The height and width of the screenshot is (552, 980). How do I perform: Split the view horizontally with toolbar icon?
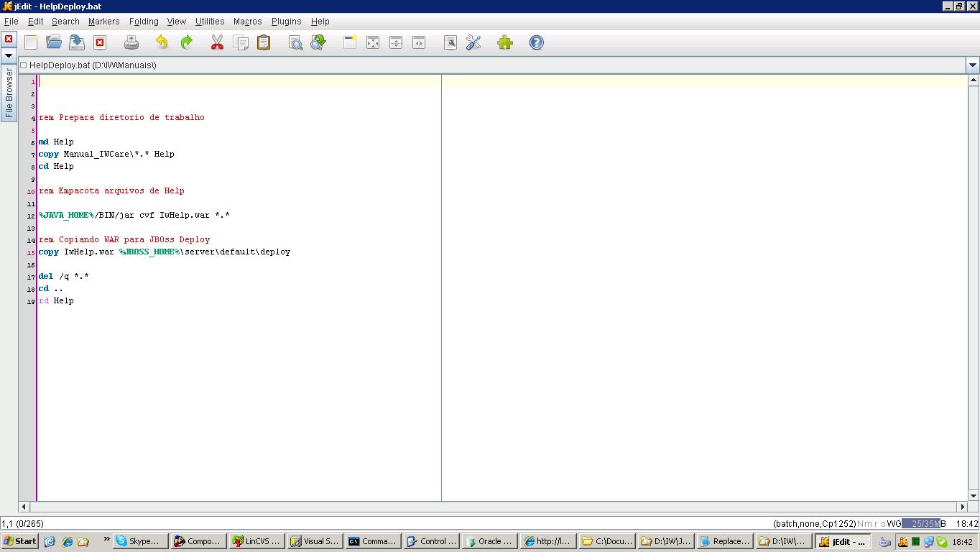(x=396, y=43)
